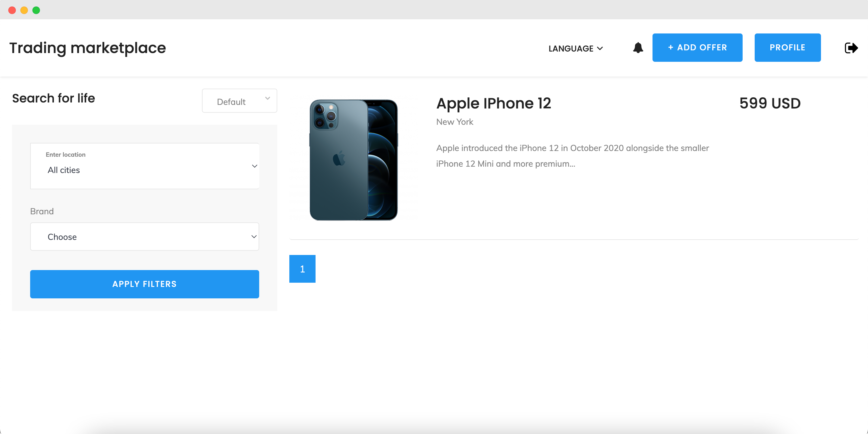Click the Trading marketplace site title
This screenshot has height=434, width=868.
[88, 48]
